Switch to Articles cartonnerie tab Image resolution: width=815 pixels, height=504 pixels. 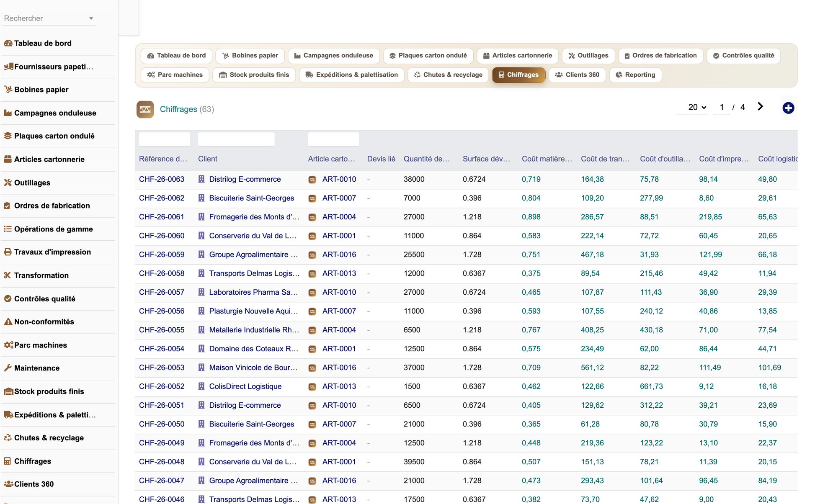coord(517,56)
